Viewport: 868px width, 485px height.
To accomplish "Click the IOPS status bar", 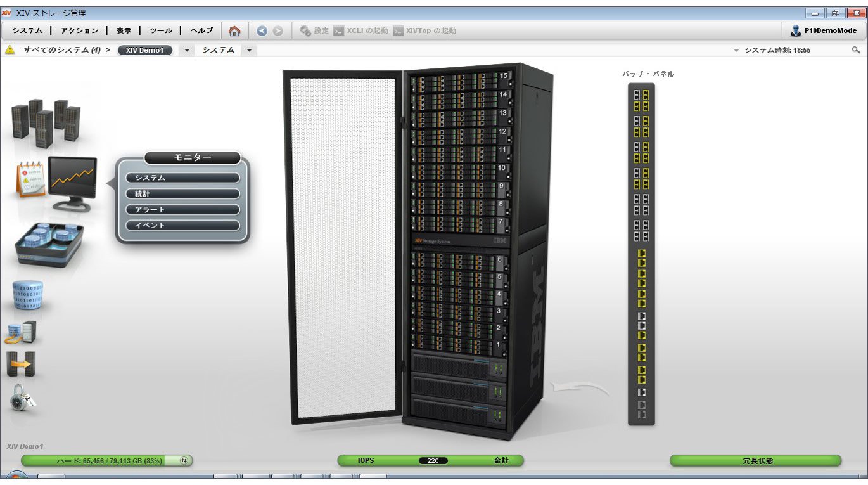I will 431,460.
